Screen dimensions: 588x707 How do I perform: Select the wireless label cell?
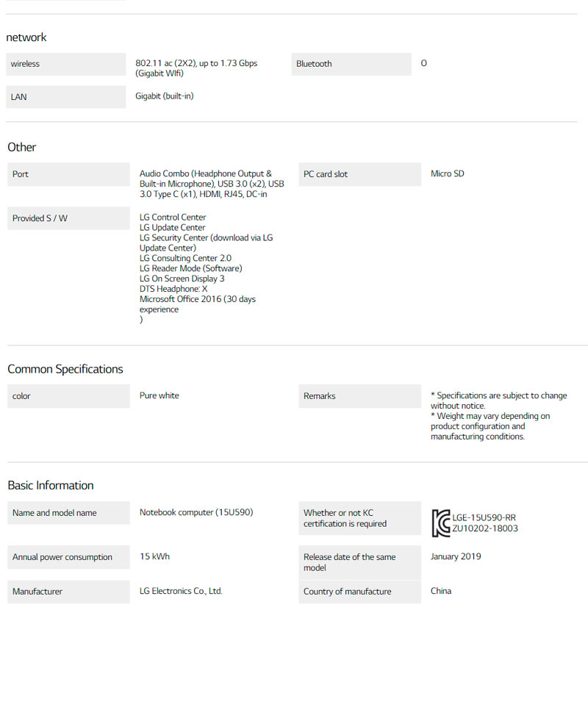click(65, 64)
